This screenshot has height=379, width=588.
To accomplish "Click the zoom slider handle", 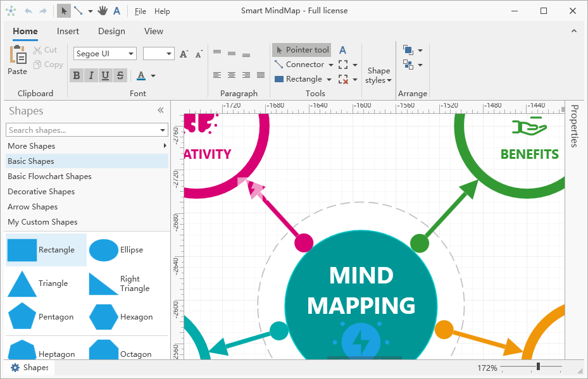I will click(x=538, y=366).
